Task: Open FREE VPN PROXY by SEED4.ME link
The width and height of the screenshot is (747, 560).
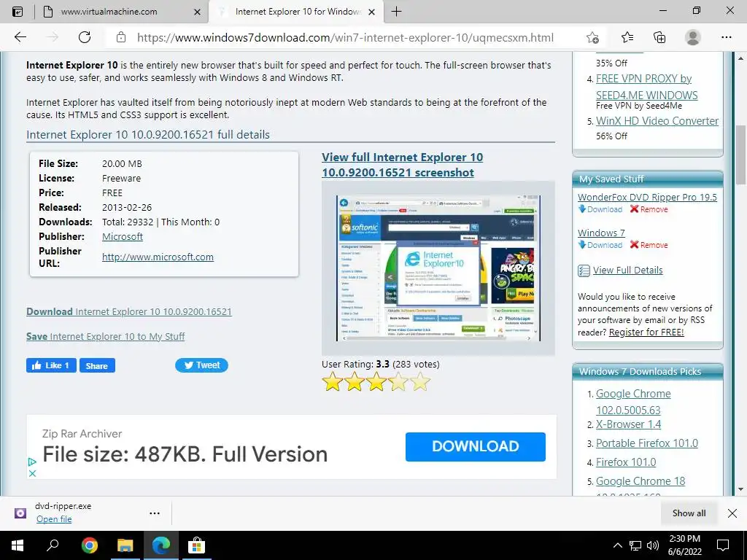Action: [x=646, y=87]
